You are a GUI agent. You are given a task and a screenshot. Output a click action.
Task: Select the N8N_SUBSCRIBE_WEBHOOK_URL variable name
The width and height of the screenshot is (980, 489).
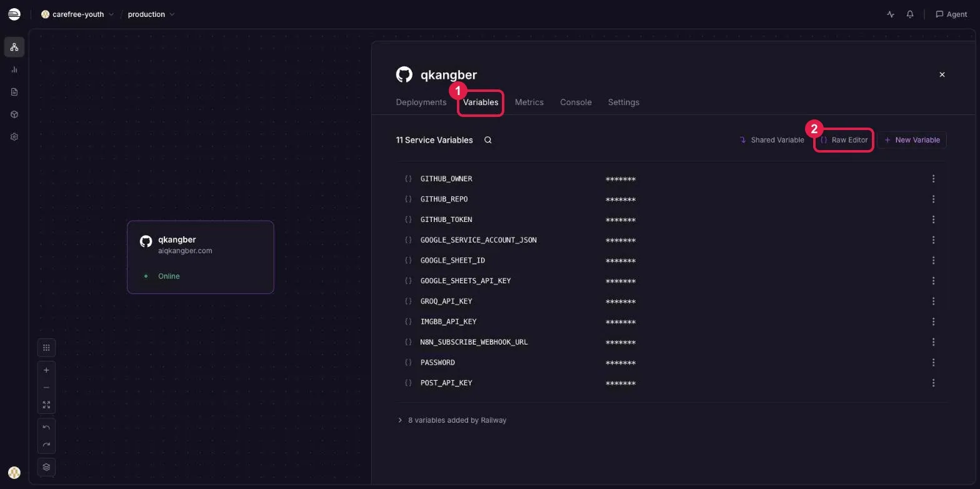[474, 342]
